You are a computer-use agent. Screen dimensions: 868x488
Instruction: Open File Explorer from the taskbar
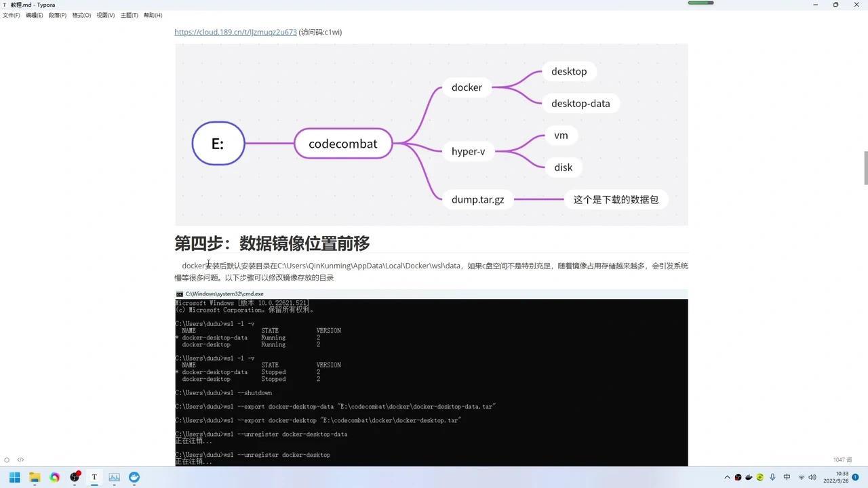tap(34, 477)
